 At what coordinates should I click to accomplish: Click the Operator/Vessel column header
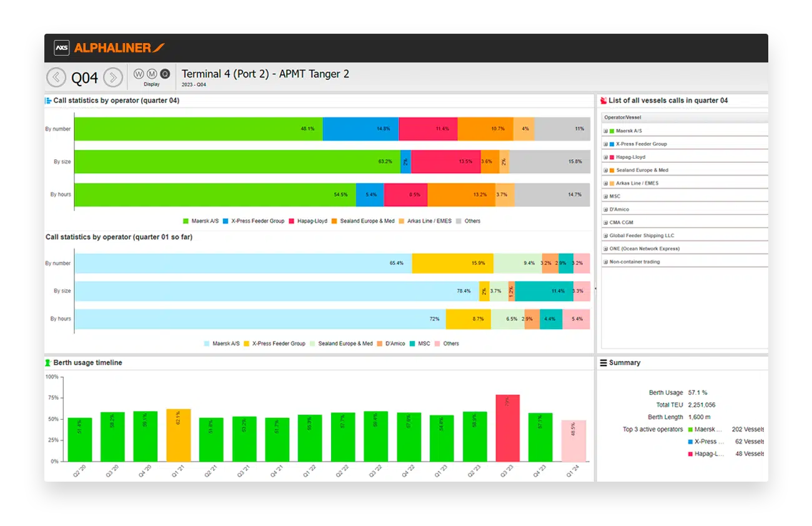click(x=685, y=117)
